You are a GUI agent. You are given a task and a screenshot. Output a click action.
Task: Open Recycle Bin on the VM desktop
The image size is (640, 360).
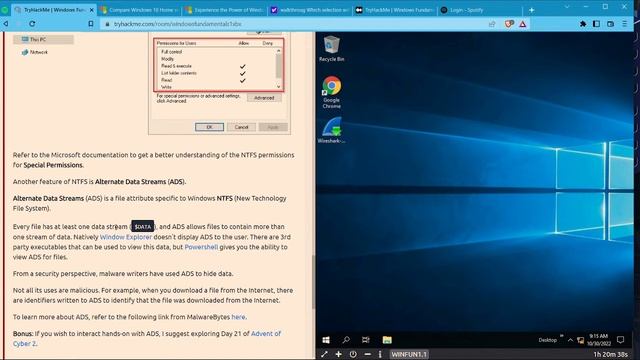point(331,48)
